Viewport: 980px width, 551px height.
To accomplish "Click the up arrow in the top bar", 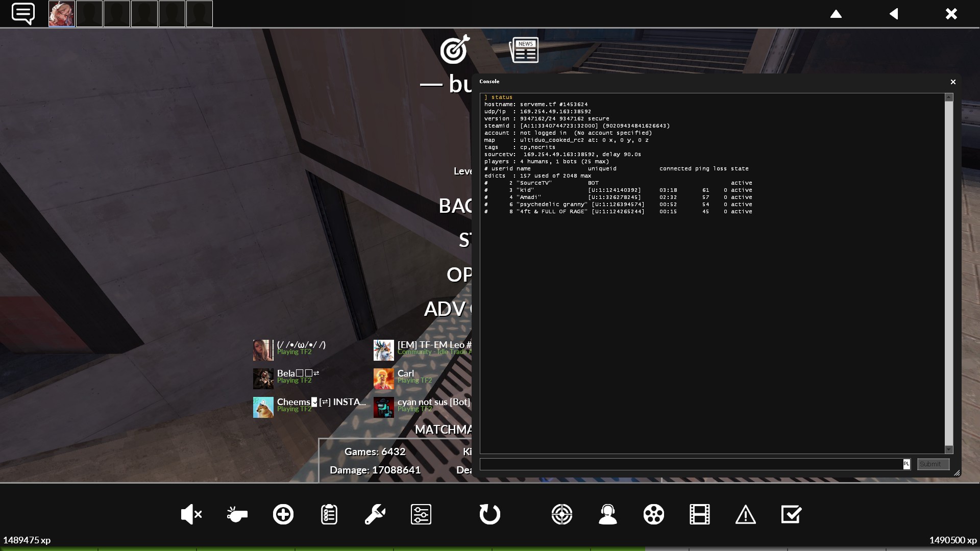I will pyautogui.click(x=836, y=14).
